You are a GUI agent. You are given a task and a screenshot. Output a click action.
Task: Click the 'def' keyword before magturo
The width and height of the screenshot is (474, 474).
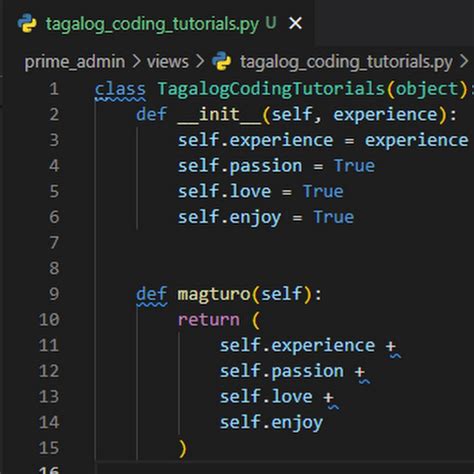[x=151, y=294]
